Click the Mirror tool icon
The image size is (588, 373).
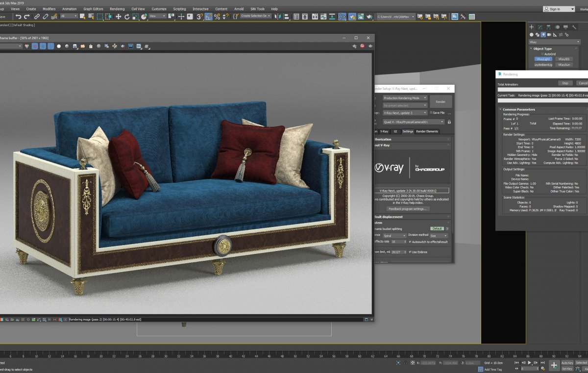(x=278, y=16)
